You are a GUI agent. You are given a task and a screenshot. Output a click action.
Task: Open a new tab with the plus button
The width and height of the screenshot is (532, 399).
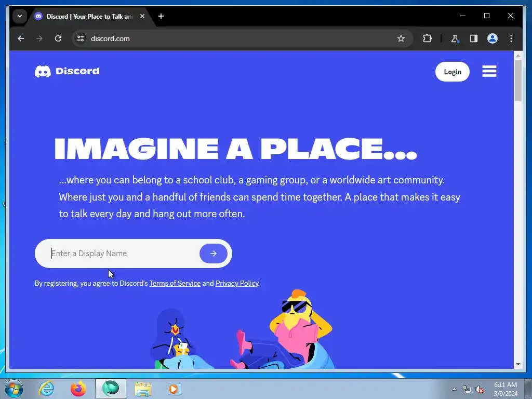[161, 16]
